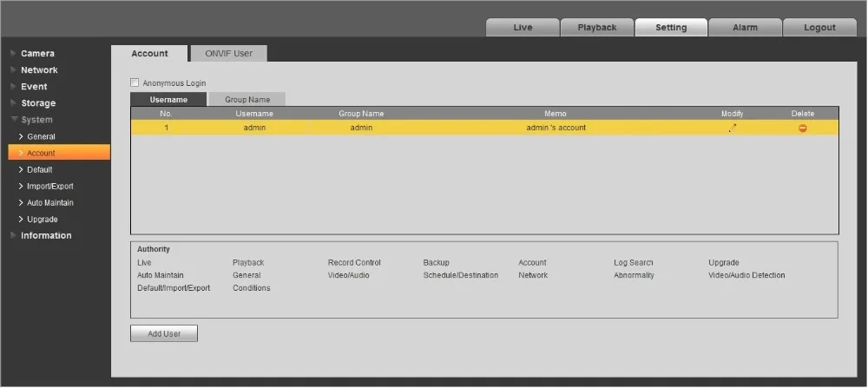Click the "Record Control" authority text
This screenshot has height=388, width=868.
(x=354, y=262)
